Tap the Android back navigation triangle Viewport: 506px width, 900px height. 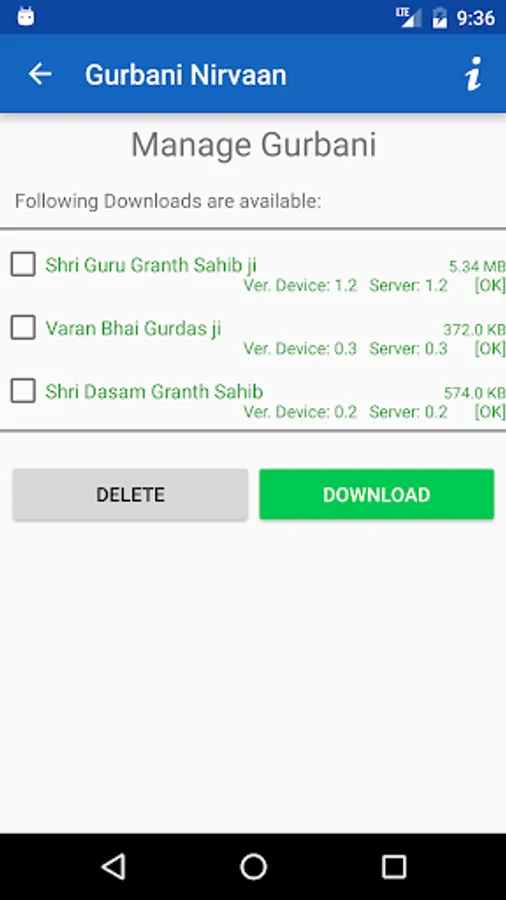tap(114, 866)
